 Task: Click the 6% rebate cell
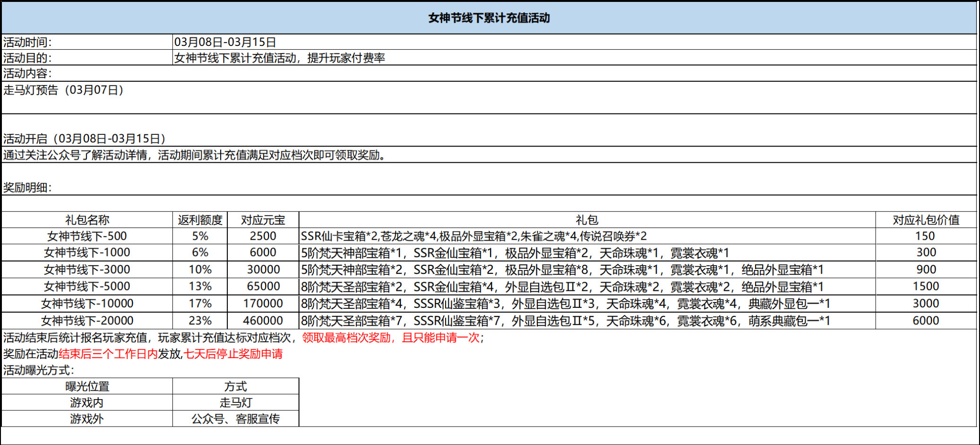pos(200,253)
